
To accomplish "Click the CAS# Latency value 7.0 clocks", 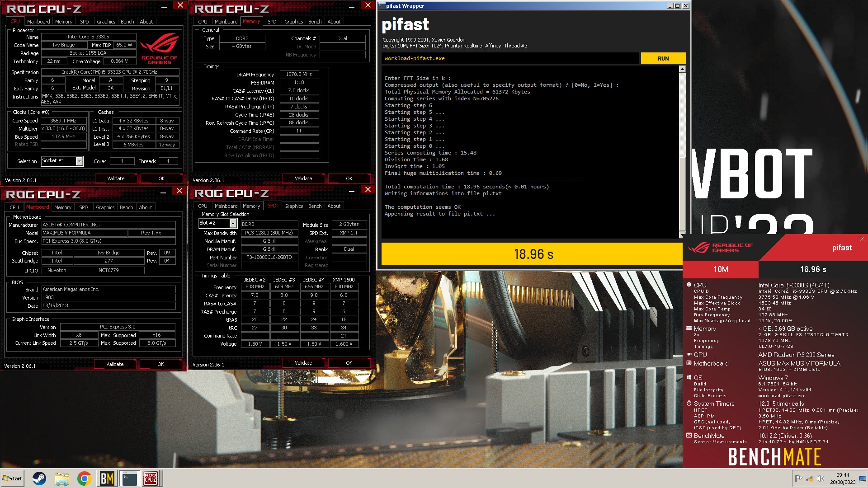I will click(299, 90).
